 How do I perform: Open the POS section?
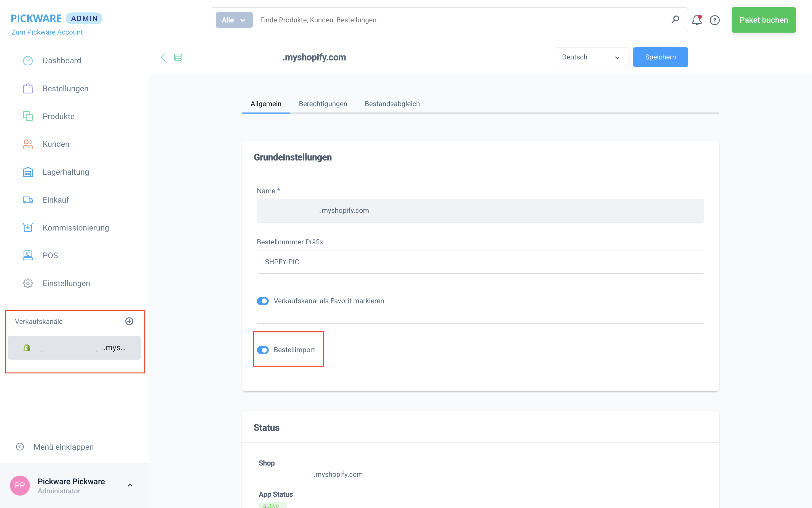coord(50,255)
